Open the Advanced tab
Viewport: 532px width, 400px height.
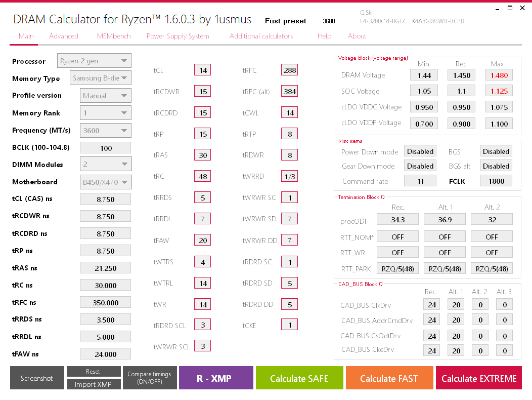pos(63,36)
